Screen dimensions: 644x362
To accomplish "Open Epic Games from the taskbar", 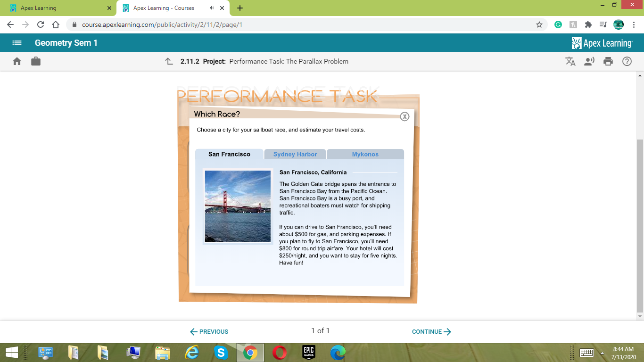I will (x=309, y=353).
